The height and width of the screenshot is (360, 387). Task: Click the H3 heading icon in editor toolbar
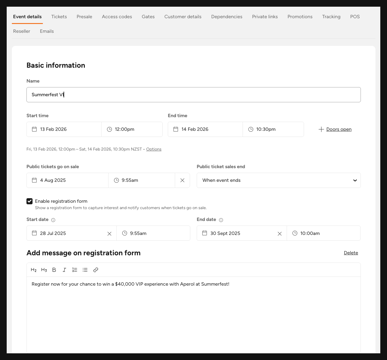[x=44, y=270]
